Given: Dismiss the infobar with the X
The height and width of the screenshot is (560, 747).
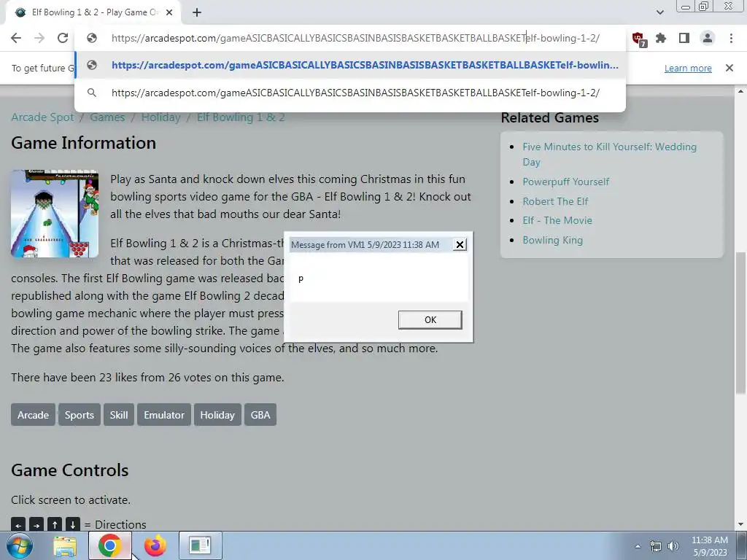Looking at the screenshot, I should [729, 68].
